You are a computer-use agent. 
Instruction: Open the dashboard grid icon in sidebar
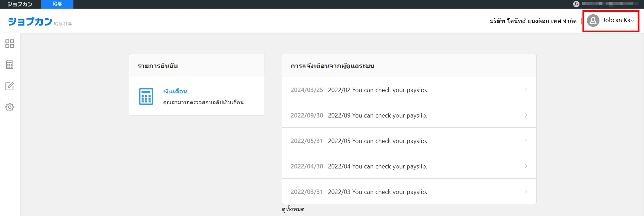tap(10, 43)
